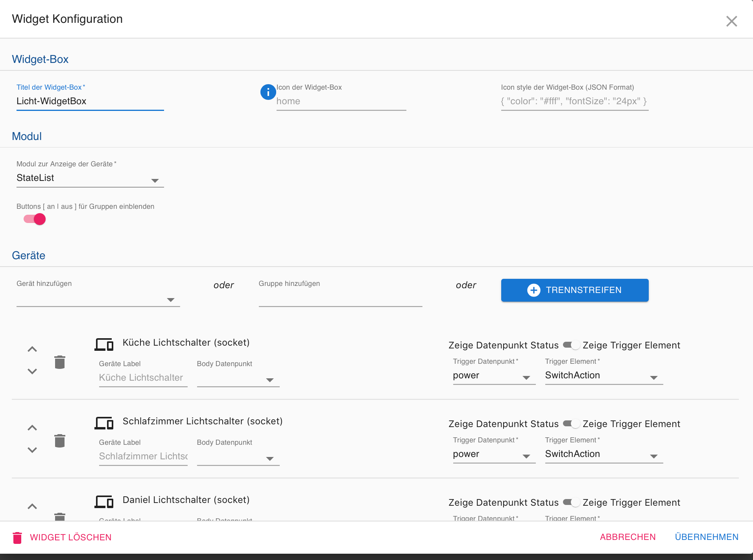
Task: Click trash icon next to Widget löschen
Action: (x=17, y=538)
